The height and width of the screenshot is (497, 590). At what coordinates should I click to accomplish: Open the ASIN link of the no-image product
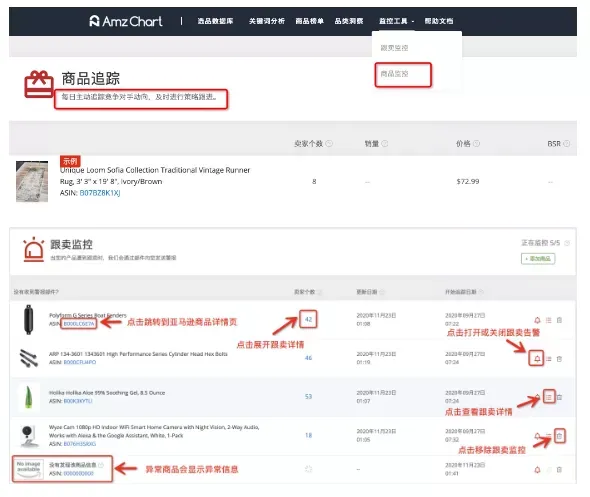(79, 474)
